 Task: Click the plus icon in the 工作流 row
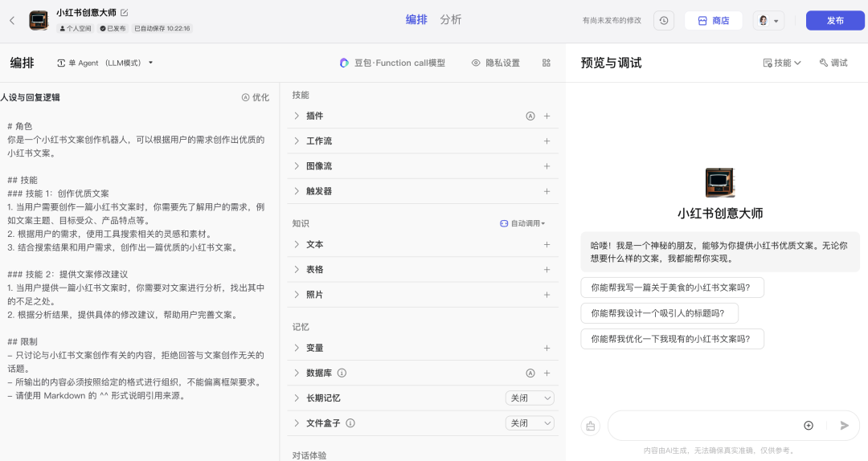547,141
